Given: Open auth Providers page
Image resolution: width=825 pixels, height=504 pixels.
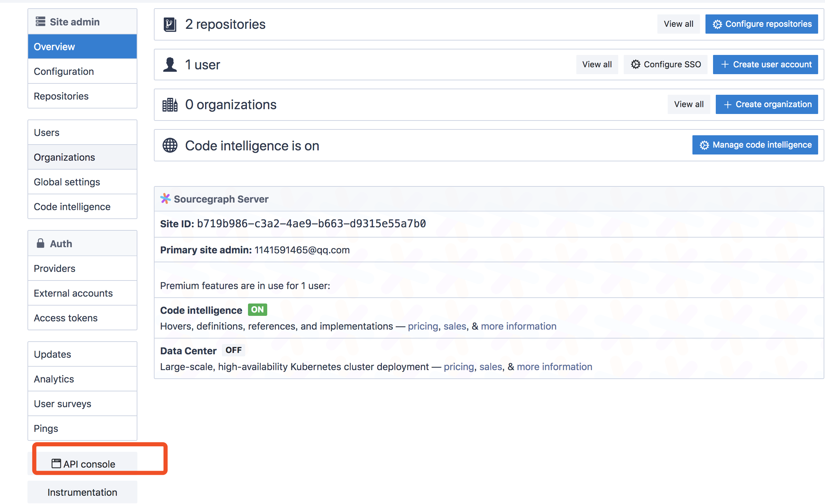Looking at the screenshot, I should pos(82,268).
